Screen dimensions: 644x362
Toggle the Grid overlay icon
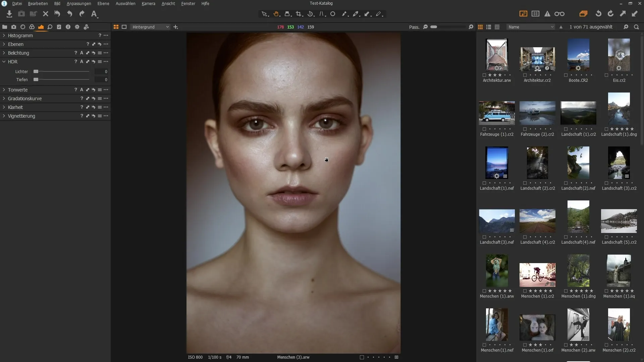536,14
